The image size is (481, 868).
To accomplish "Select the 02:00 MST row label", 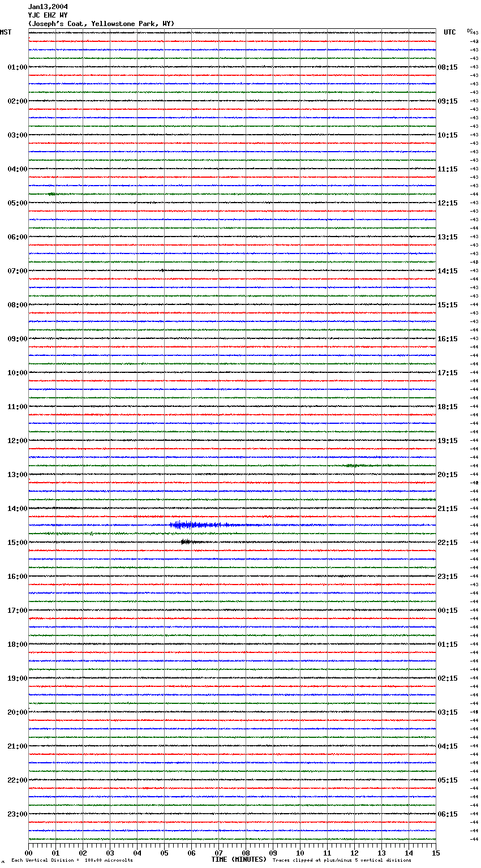I will pyautogui.click(x=18, y=101).
